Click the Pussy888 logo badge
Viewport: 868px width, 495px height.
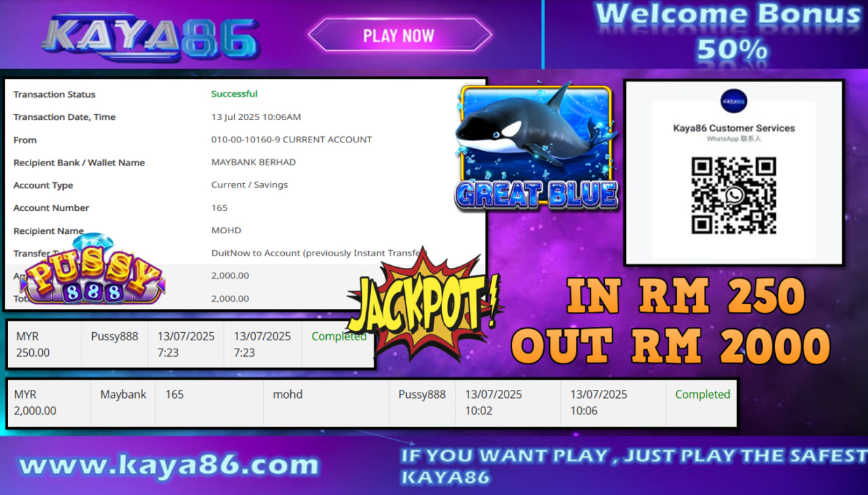[94, 269]
